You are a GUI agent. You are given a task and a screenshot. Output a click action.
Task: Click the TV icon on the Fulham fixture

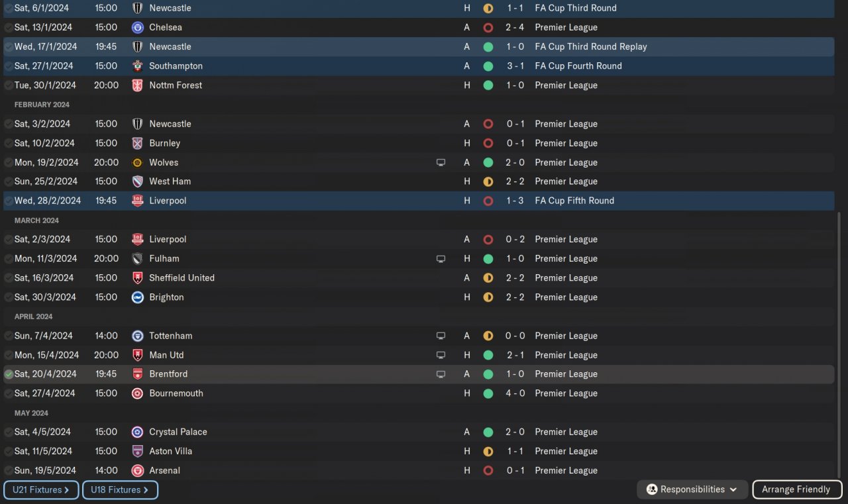[x=441, y=259]
